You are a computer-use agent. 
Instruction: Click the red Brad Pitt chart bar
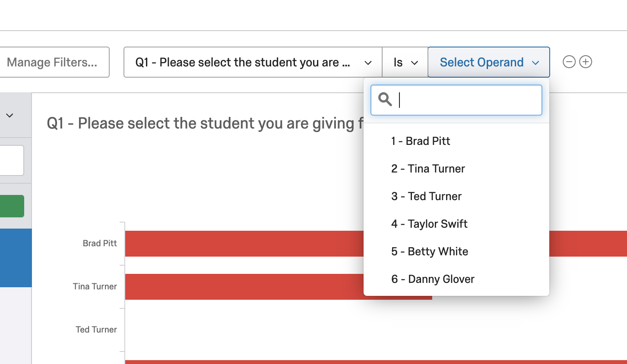[x=242, y=244]
